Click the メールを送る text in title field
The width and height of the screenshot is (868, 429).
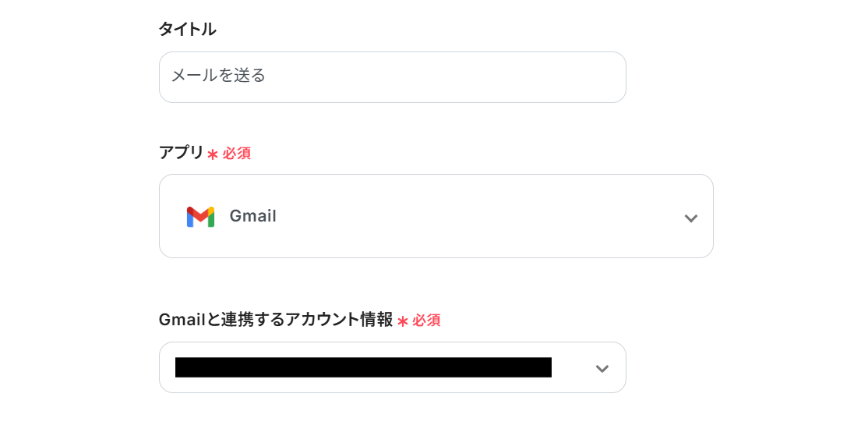pyautogui.click(x=218, y=76)
